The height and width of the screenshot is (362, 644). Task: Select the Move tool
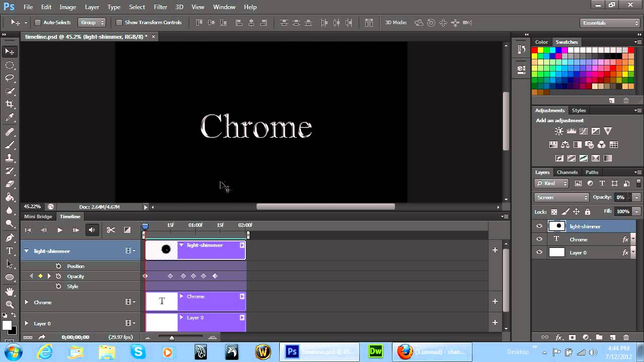tap(10, 51)
